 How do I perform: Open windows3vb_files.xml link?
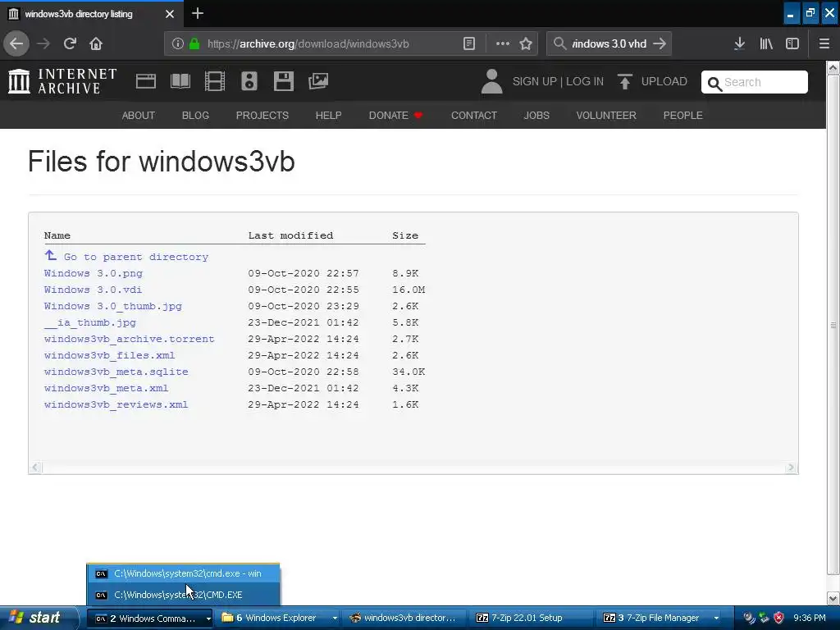pos(109,356)
